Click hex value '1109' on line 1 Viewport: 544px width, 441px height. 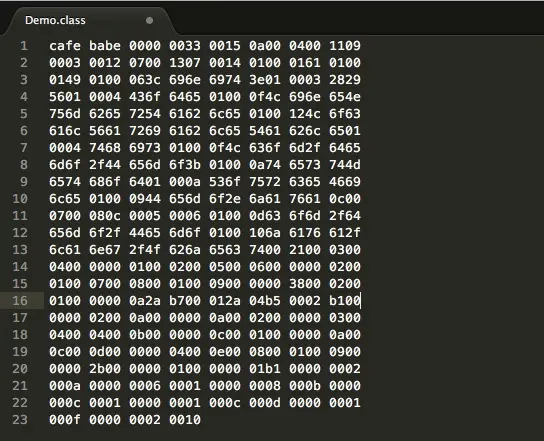click(345, 45)
